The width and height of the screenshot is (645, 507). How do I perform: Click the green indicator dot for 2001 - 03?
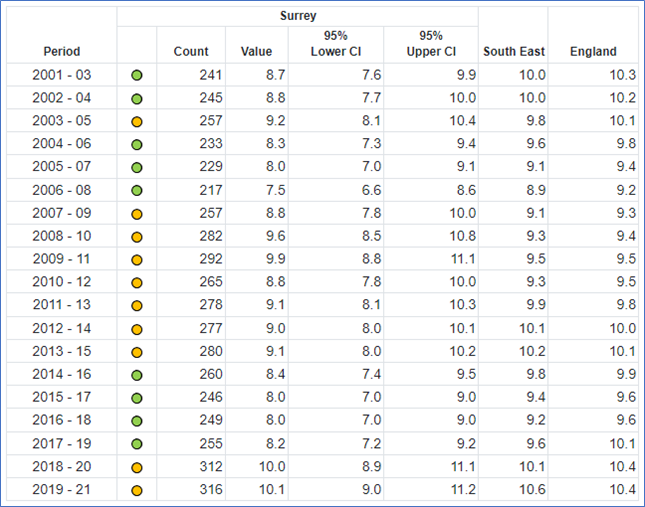click(137, 75)
